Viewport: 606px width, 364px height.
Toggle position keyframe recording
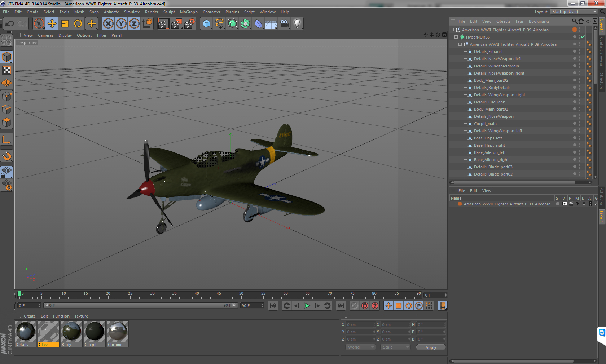point(388,306)
